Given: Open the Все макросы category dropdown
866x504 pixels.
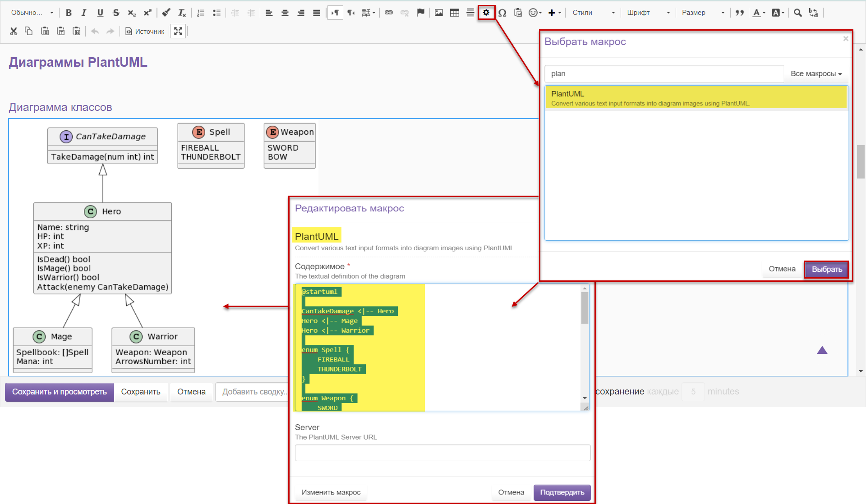Looking at the screenshot, I should 816,73.
